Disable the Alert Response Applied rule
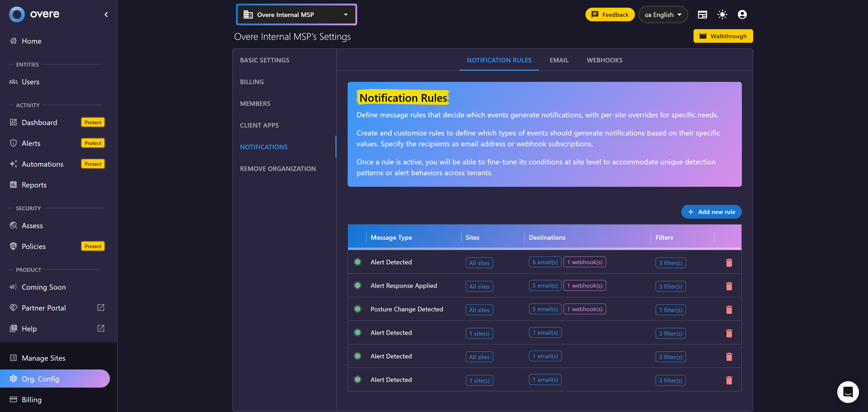The image size is (868, 412). coord(358,285)
